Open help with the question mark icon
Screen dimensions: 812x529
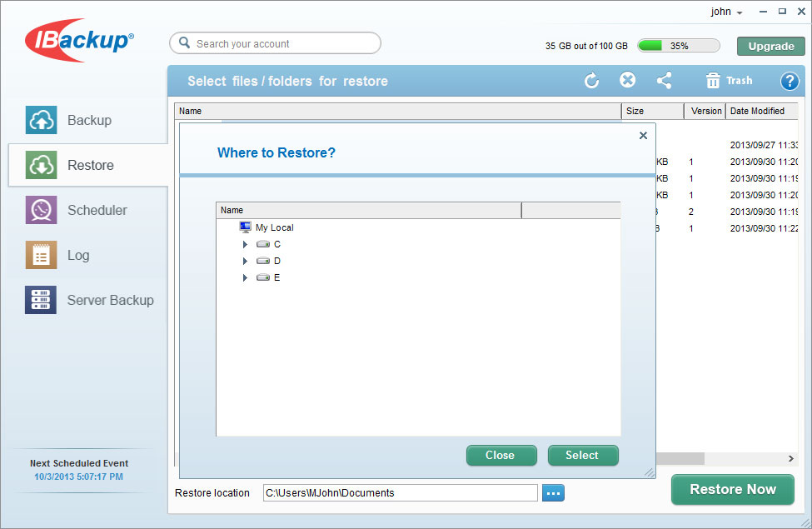[789, 81]
